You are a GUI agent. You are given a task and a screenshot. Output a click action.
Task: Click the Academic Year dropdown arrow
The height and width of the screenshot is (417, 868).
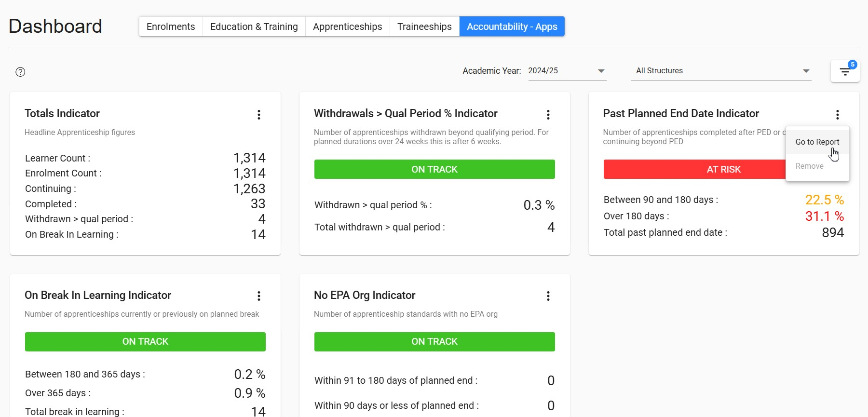click(601, 71)
